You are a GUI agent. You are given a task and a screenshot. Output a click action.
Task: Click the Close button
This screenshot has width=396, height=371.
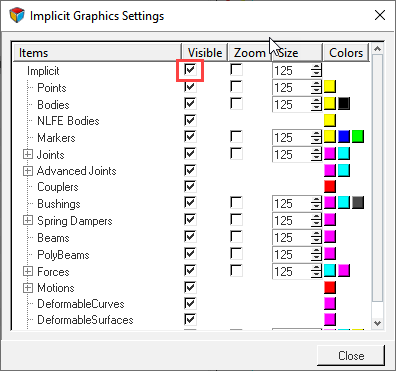pos(351,355)
